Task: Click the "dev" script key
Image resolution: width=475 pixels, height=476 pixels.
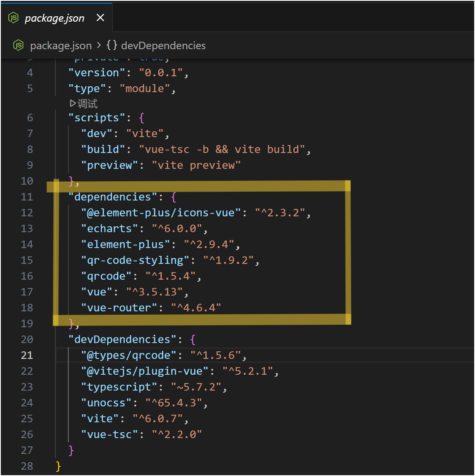Action: click(x=97, y=133)
